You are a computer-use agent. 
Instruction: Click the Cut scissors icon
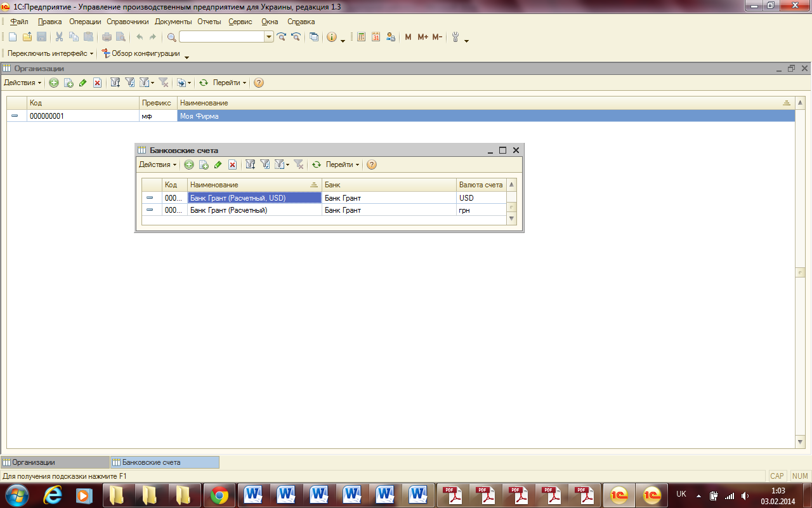[59, 37]
